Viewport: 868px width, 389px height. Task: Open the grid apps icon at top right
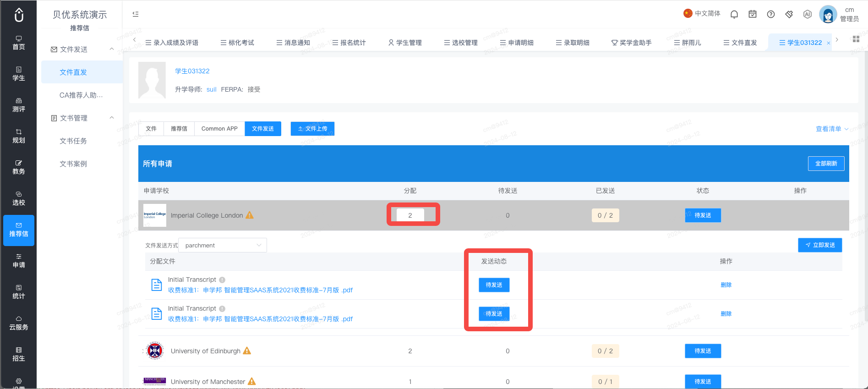pyautogui.click(x=856, y=39)
